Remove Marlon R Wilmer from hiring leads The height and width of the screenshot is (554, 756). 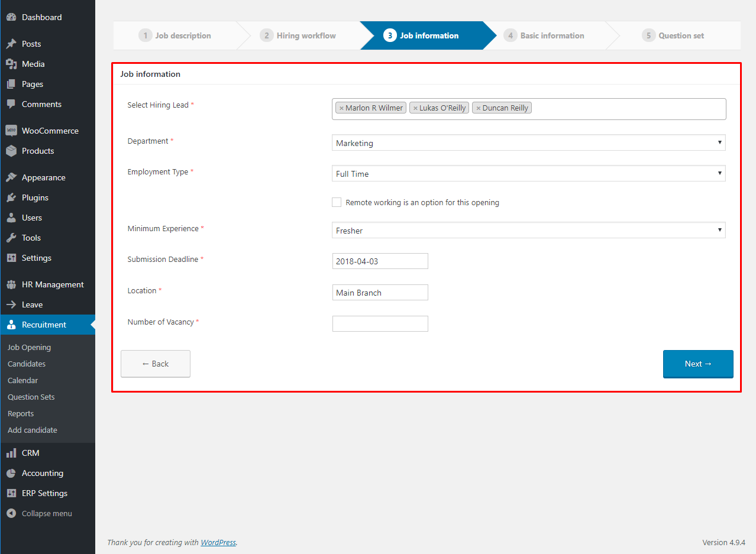coord(341,108)
